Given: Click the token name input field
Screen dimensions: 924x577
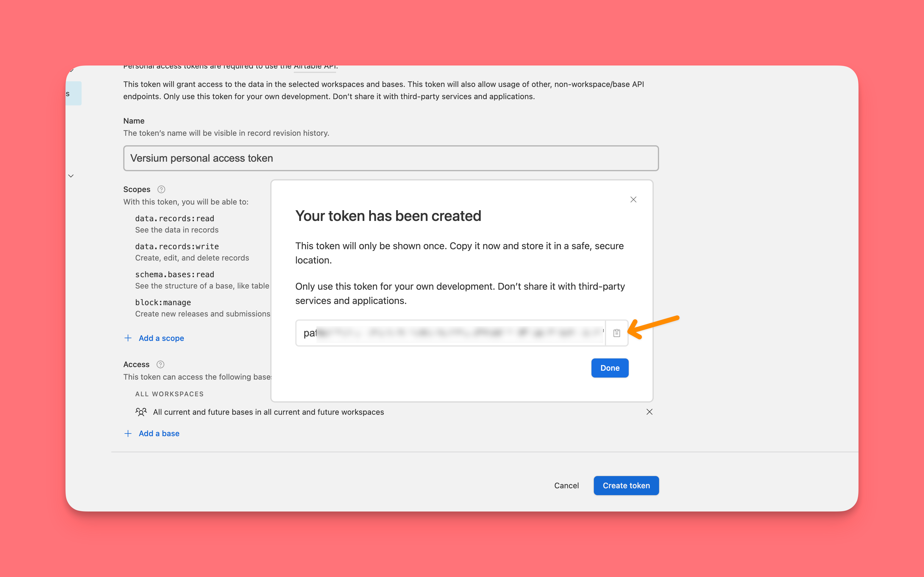Looking at the screenshot, I should (x=391, y=158).
